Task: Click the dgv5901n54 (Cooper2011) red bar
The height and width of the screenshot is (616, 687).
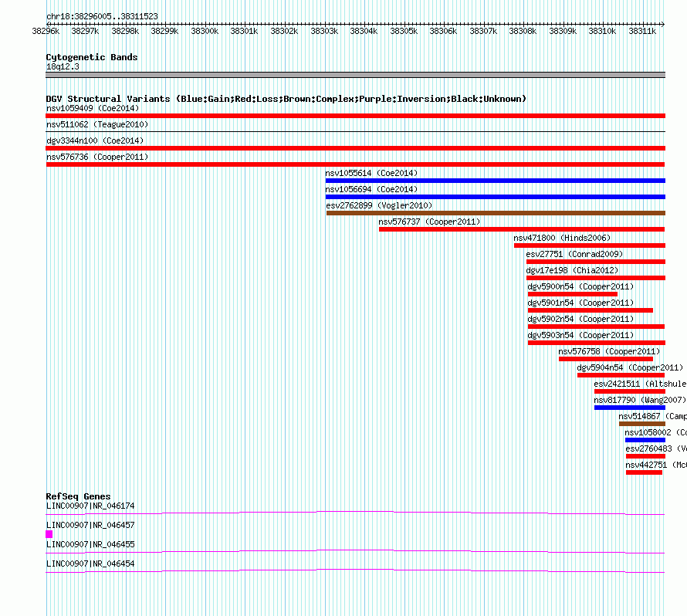Action: click(591, 310)
